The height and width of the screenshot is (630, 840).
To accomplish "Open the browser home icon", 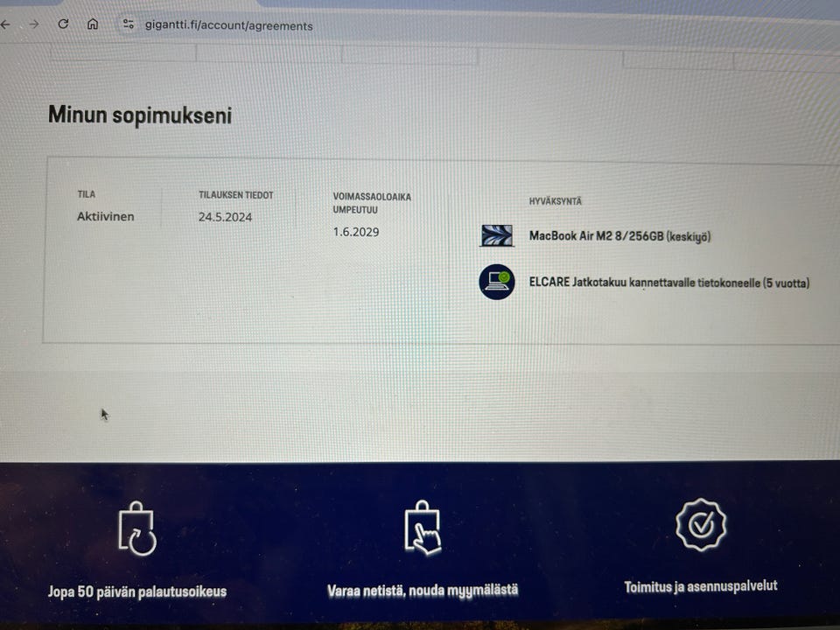I will 93,24.
